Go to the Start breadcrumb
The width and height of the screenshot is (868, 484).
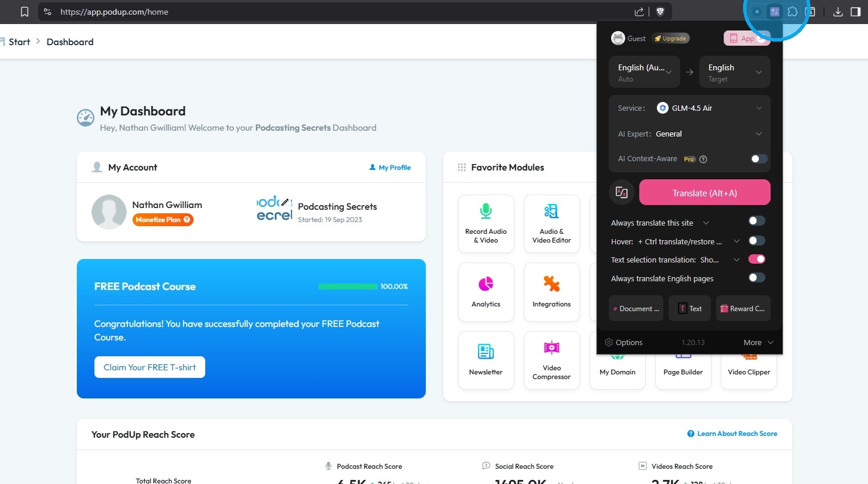19,42
